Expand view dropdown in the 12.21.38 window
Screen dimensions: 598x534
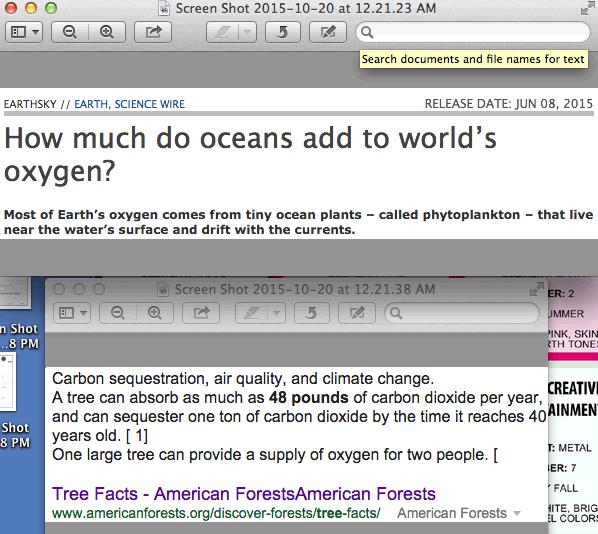point(84,313)
